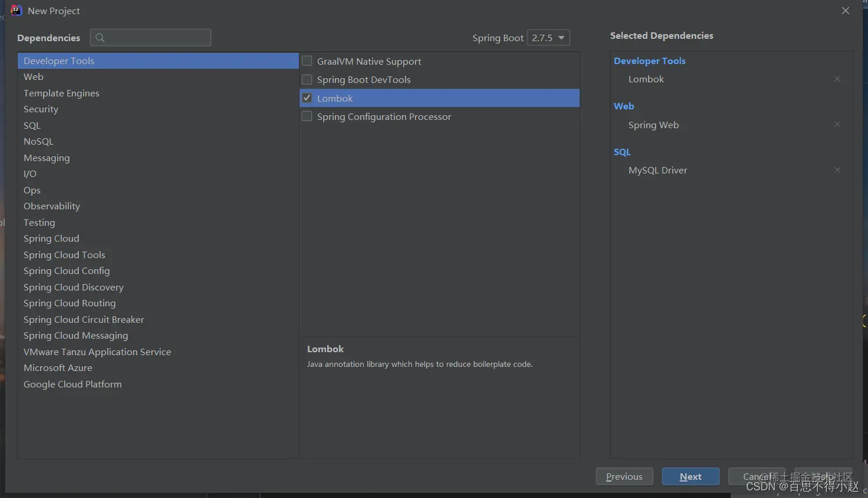
Task: Click Developer Tools heading in Selected Dependencies
Action: click(x=650, y=61)
